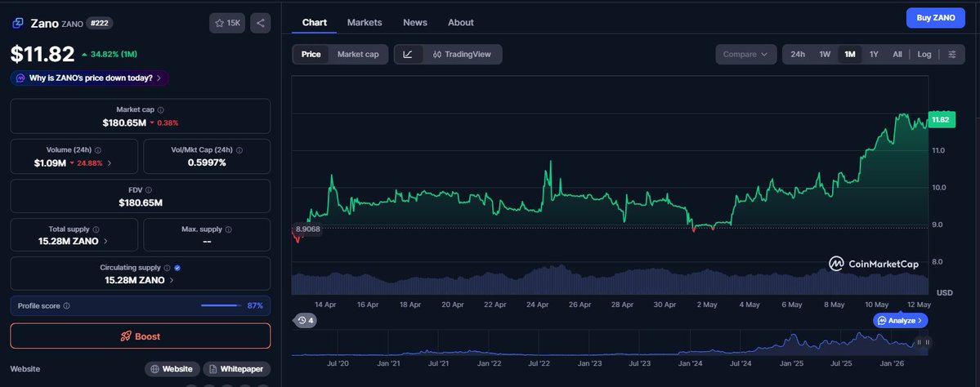Click the info icon beside Total supply
Image resolution: width=980 pixels, height=387 pixels.
96,229
